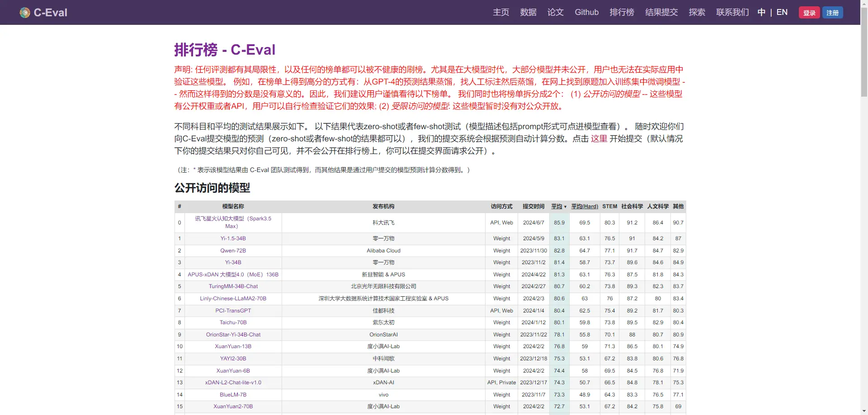Click the 85.9 average score cell

click(x=559, y=223)
